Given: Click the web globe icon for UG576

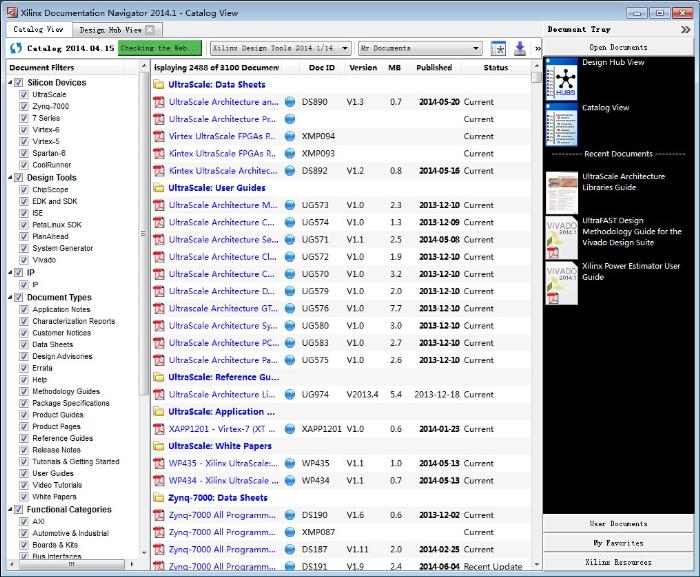Looking at the screenshot, I should pos(290,309).
